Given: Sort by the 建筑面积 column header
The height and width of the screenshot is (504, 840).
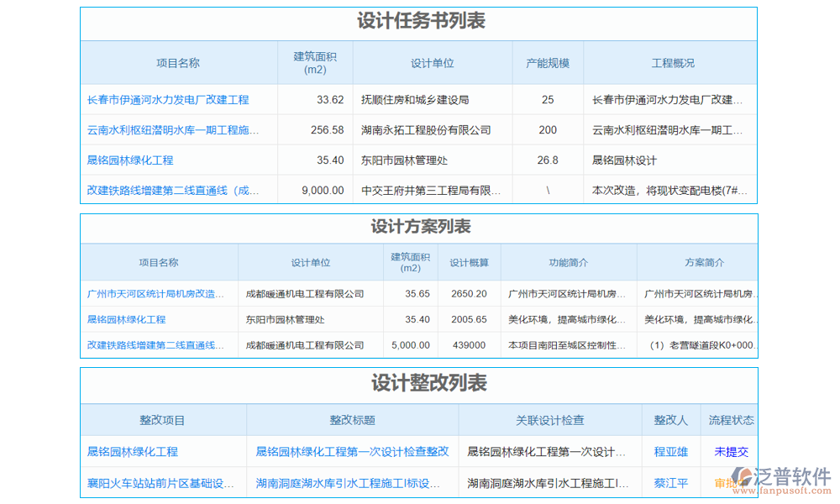Looking at the screenshot, I should [315, 62].
